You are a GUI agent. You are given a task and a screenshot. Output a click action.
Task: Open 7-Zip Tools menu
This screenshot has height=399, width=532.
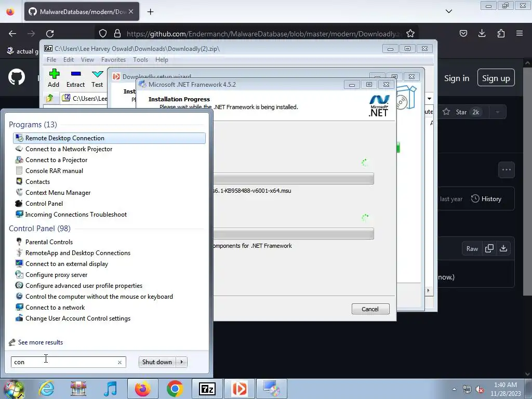click(140, 60)
